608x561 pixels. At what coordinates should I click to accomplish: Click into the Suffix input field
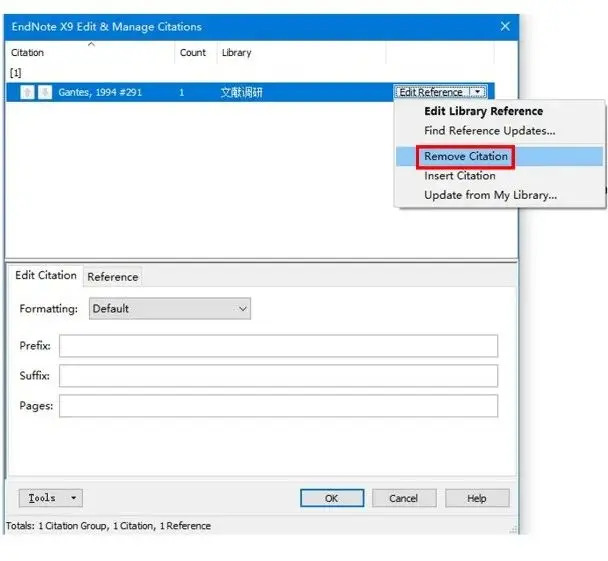[x=278, y=376]
